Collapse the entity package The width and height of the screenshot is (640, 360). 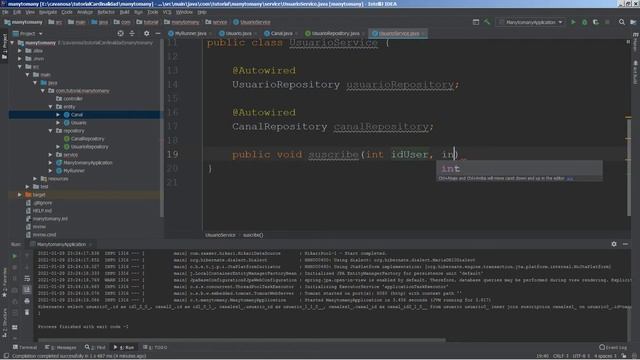tap(51, 107)
